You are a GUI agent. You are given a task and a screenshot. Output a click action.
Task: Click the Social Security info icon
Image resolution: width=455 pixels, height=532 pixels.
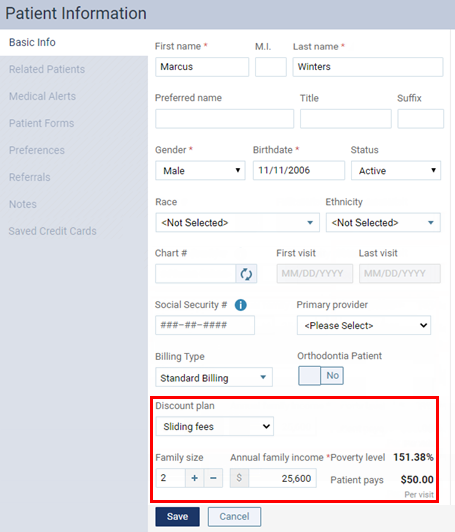(241, 305)
